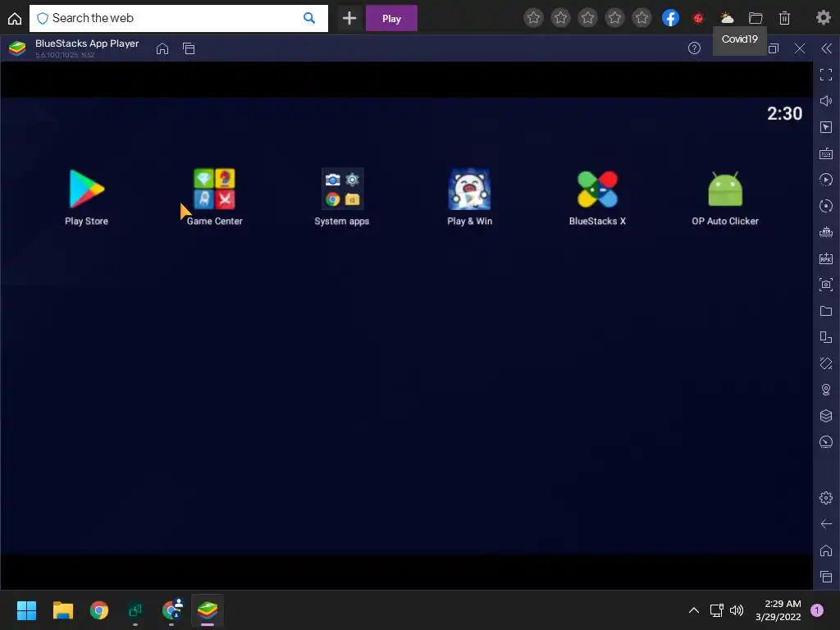Click the BlueStacks icon in the taskbar
The image size is (840, 630).
[x=208, y=610]
